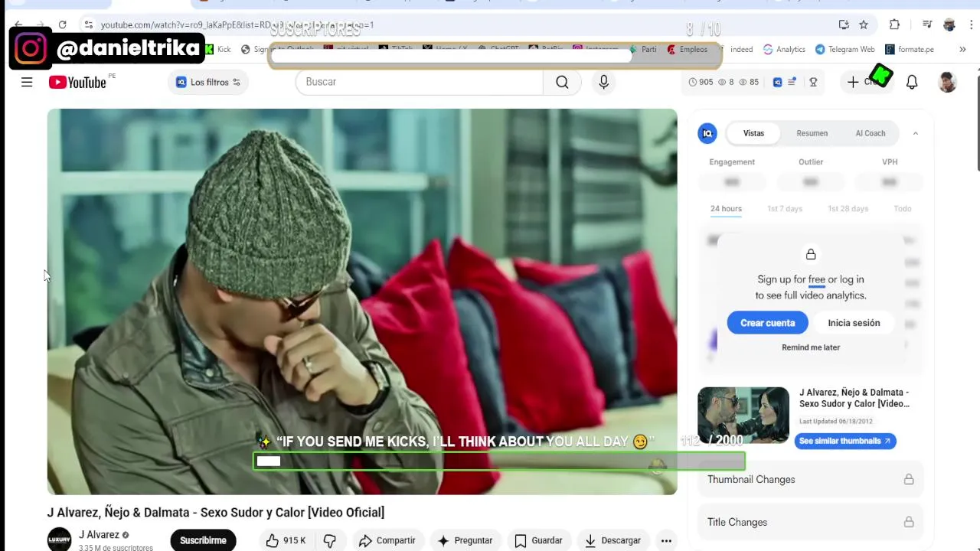Open the browser extensions puzzle icon

(x=894, y=24)
